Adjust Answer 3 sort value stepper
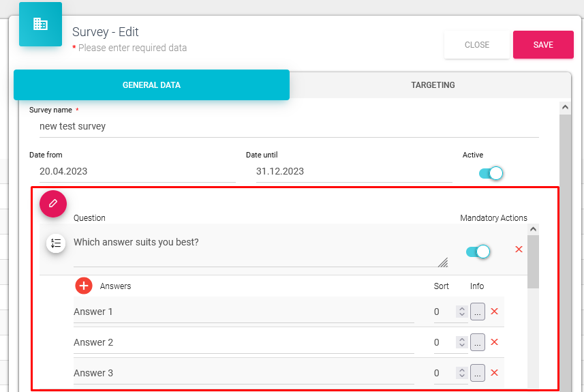 point(461,373)
